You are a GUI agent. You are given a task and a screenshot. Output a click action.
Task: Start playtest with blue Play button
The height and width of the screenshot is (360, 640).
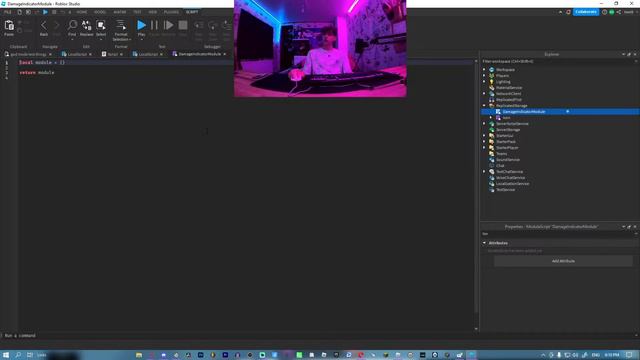141,25
